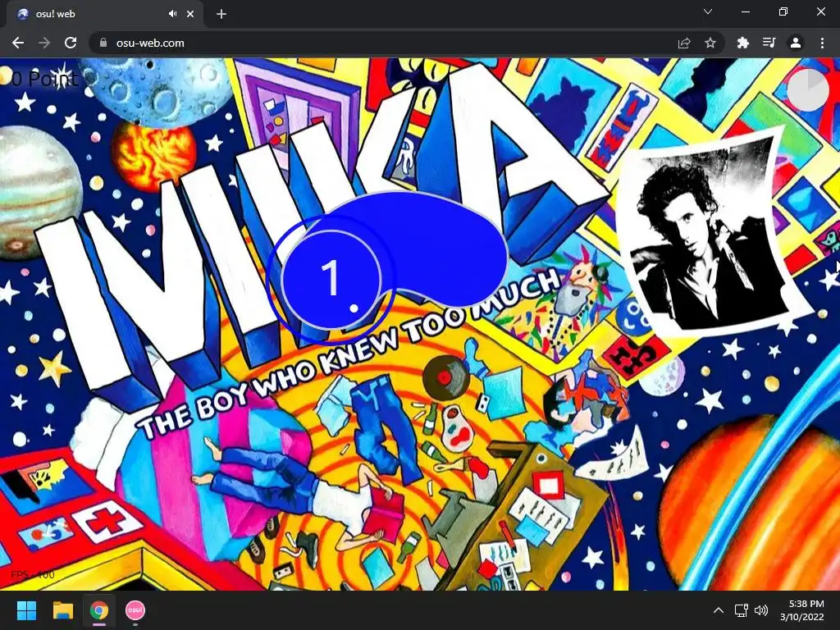Open File Explorer from the taskbar
Screen dimensions: 840x630
62,610
